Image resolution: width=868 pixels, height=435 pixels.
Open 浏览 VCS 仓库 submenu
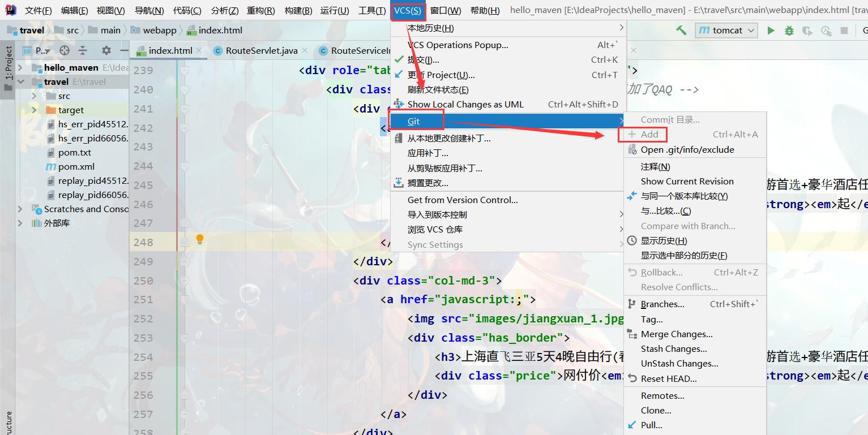pyautogui.click(x=508, y=230)
